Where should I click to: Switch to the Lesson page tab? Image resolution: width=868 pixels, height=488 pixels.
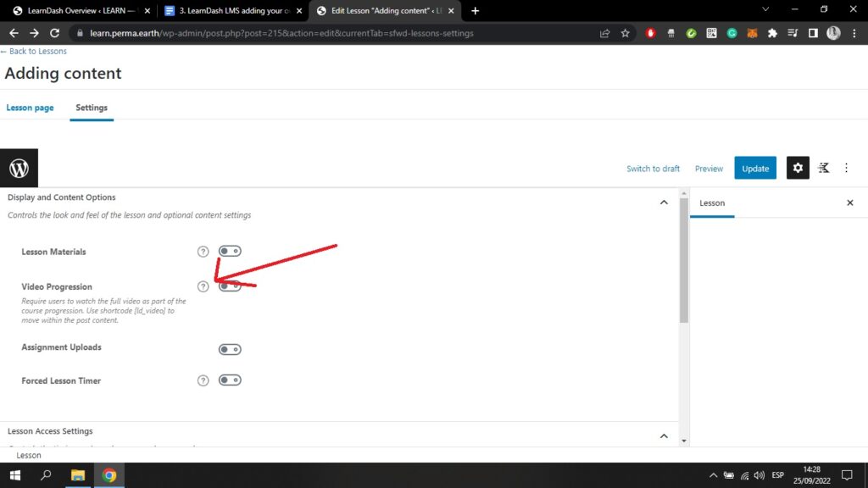(31, 108)
